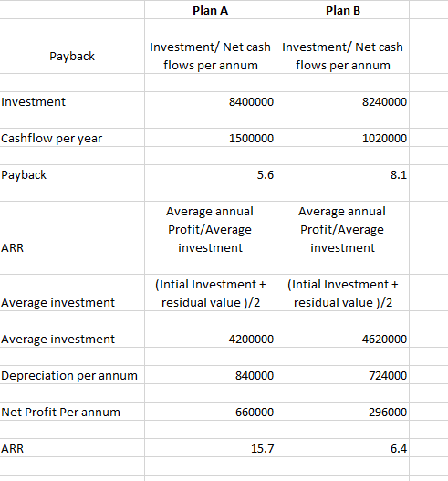Select net profit value 660000
The image size is (448, 481).
tap(211, 412)
